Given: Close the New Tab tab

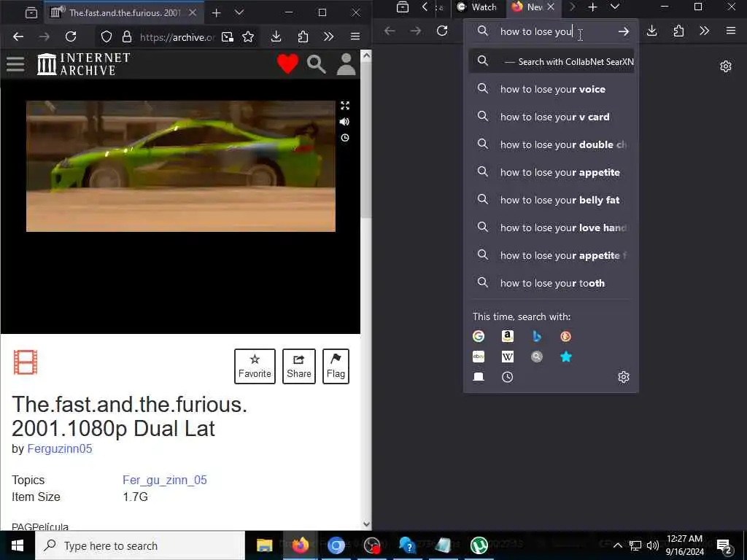Looking at the screenshot, I should click(x=551, y=7).
